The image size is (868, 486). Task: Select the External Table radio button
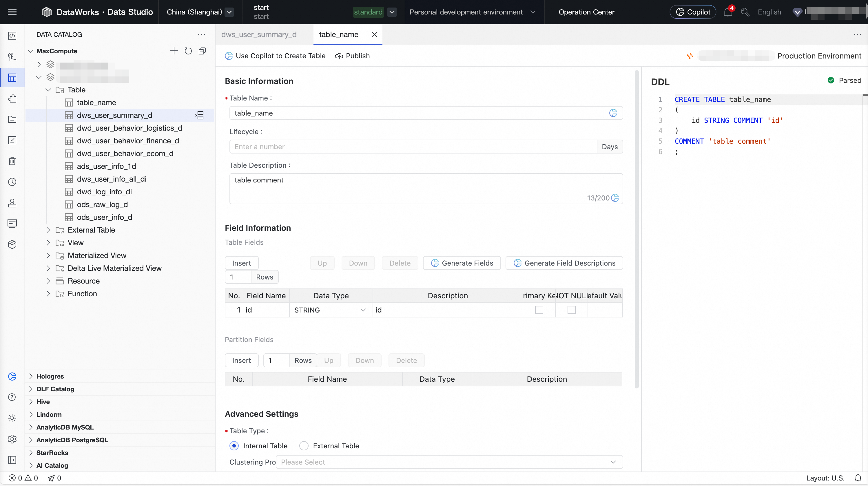click(304, 446)
